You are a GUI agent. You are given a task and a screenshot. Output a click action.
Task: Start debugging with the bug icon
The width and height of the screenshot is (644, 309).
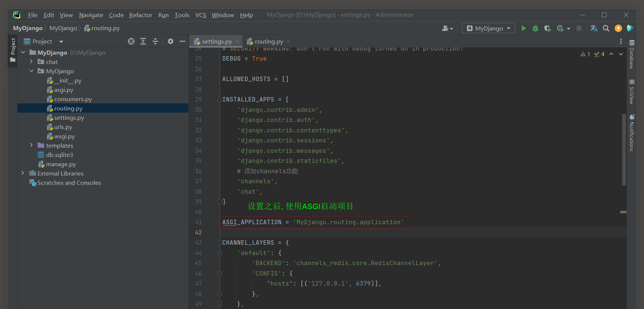(x=535, y=28)
